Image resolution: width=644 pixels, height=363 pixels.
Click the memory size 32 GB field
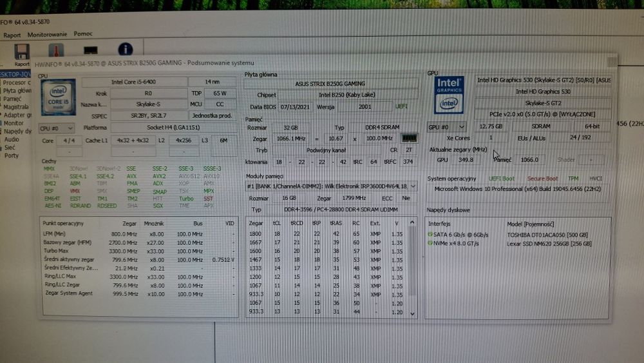pyautogui.click(x=291, y=128)
